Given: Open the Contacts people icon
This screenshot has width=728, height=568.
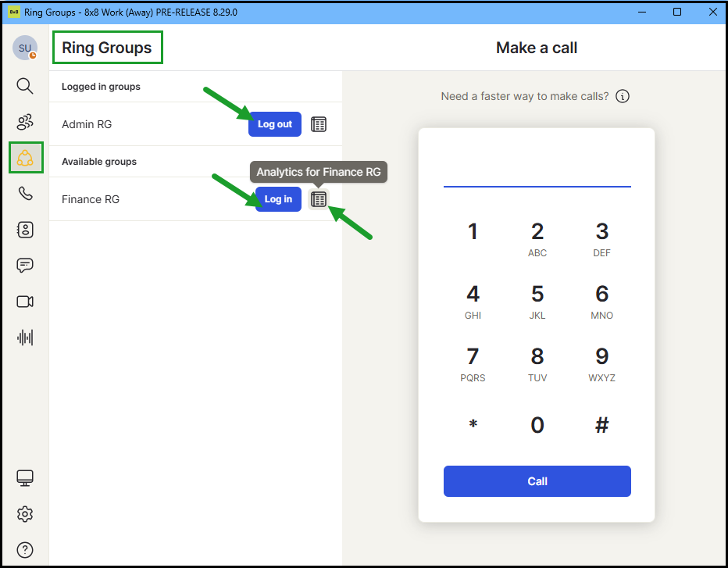Looking at the screenshot, I should [25, 122].
